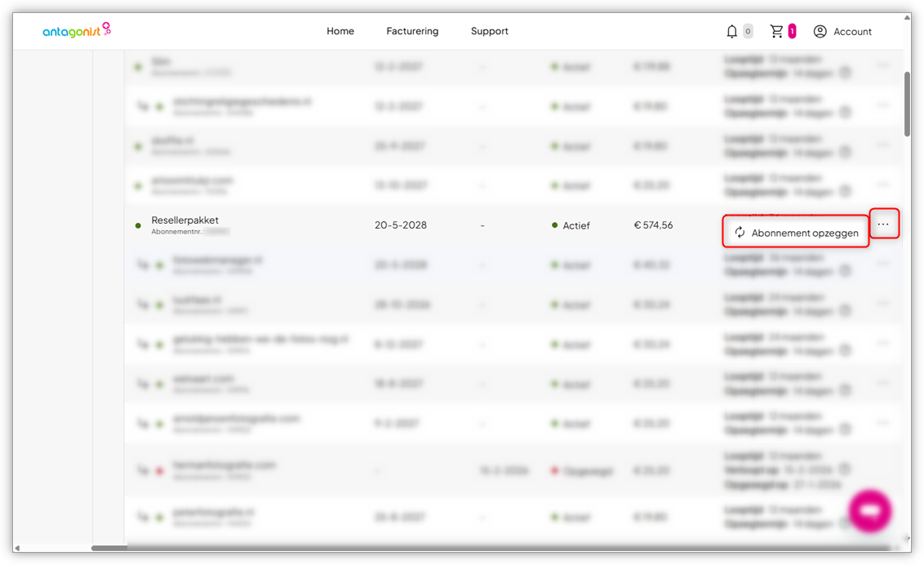Click the pink cart badge showing 1
Image resolution: width=924 pixels, height=565 pixels.
(x=792, y=32)
